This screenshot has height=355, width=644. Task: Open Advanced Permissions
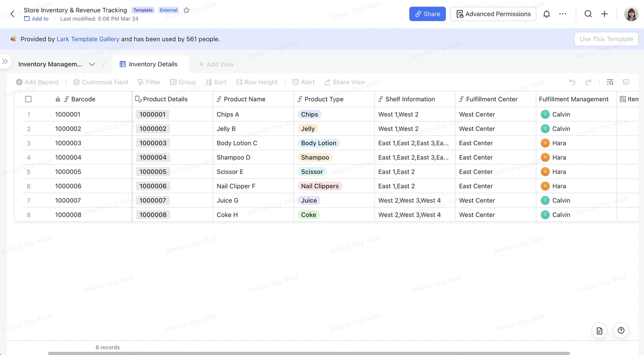[493, 14]
